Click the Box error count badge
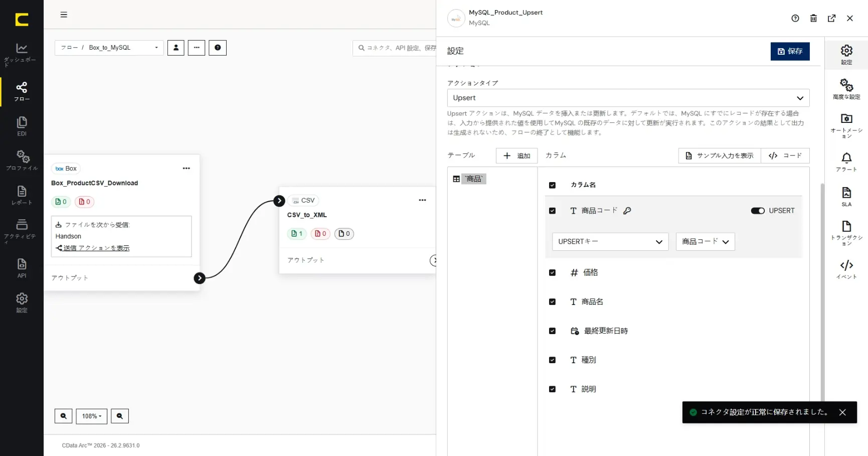Viewport: 868px width, 456px height. click(84, 202)
